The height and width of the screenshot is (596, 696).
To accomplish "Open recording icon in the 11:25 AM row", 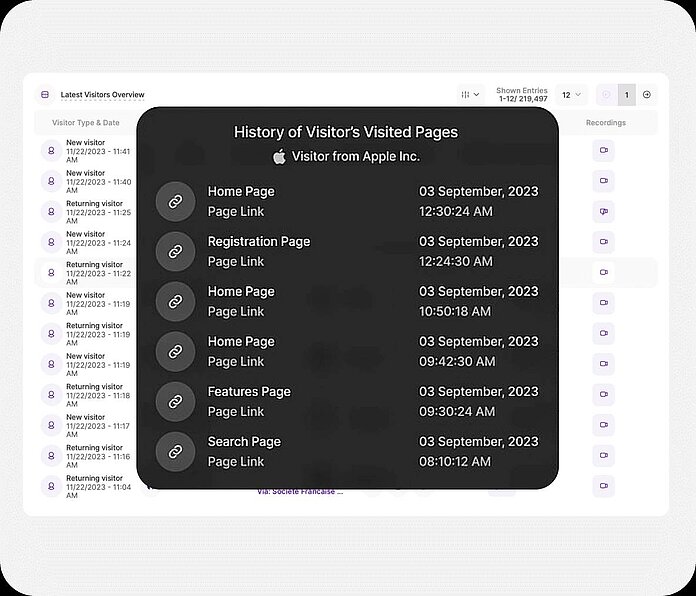I will 603,211.
